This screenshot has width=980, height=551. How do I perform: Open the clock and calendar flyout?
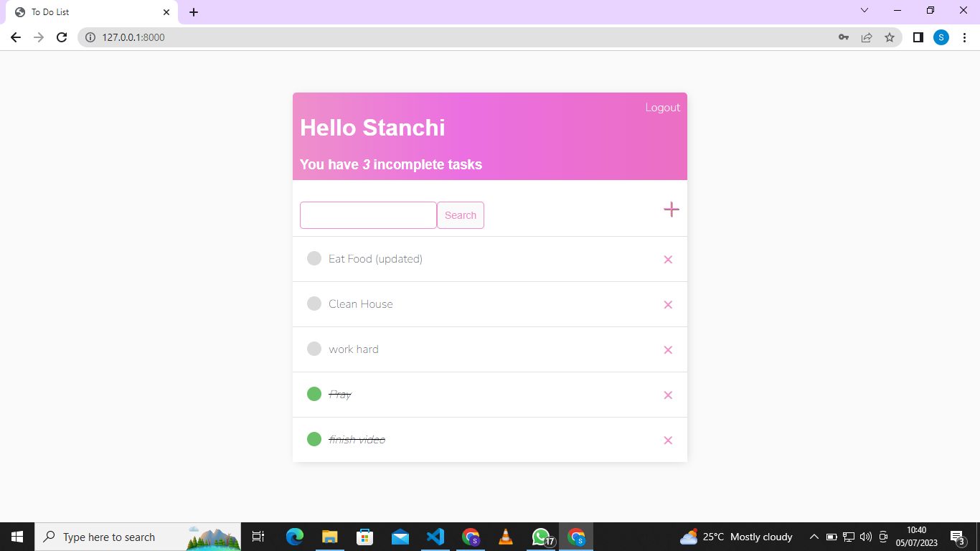(916, 537)
